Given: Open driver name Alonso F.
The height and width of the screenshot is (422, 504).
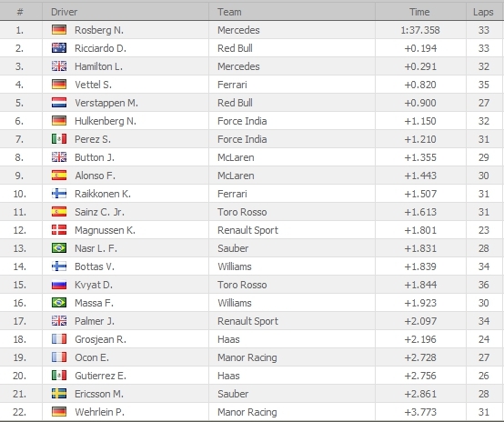Looking at the screenshot, I should click(x=95, y=176).
